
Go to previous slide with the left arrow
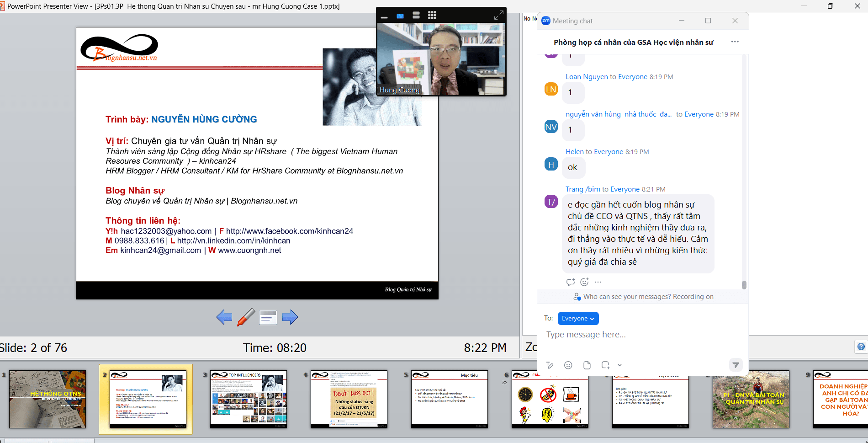coord(224,317)
